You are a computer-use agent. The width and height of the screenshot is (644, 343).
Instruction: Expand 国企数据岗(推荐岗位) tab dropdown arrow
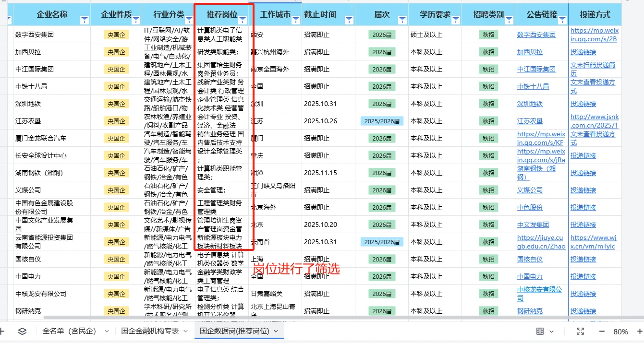tap(276, 331)
